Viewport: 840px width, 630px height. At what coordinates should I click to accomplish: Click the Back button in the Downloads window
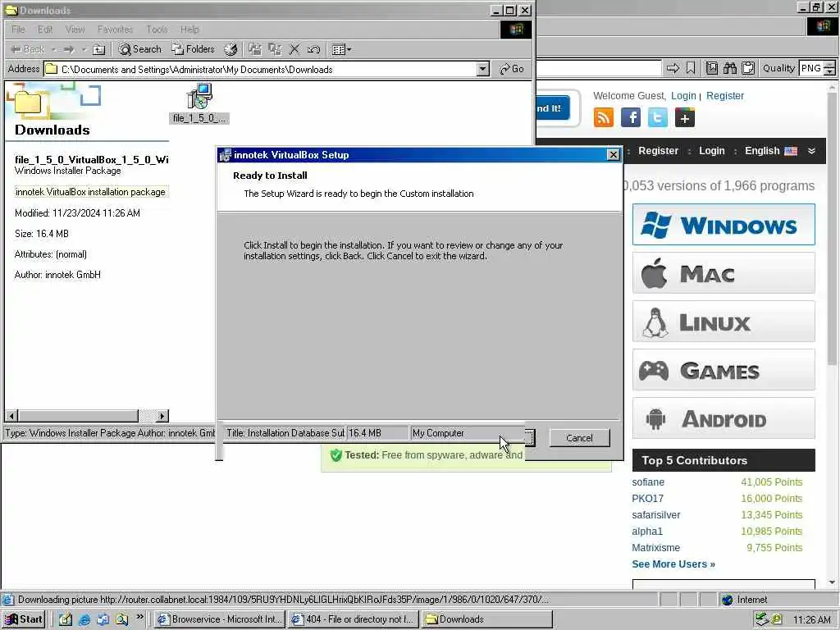point(27,49)
